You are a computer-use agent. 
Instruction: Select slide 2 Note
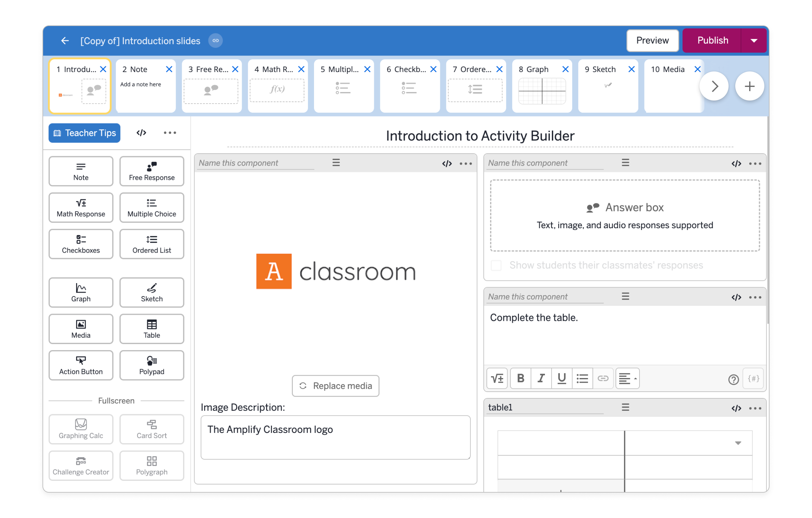pyautogui.click(x=146, y=86)
